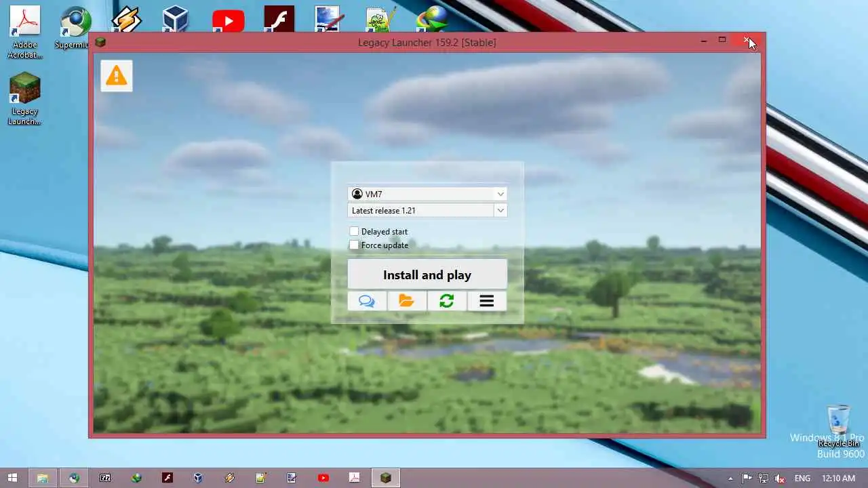The image size is (868, 488).
Task: Open Internet Download Manager desktop shortcut
Action: [x=432, y=20]
